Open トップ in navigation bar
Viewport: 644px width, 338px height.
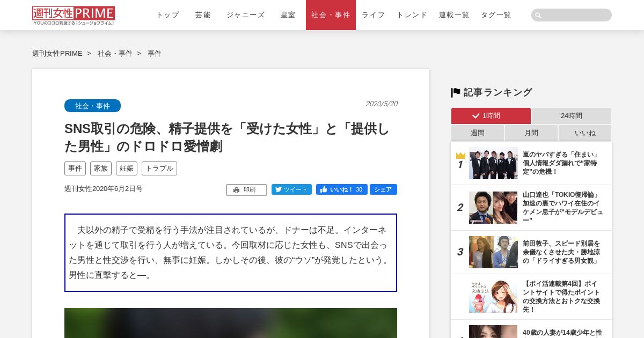click(167, 15)
